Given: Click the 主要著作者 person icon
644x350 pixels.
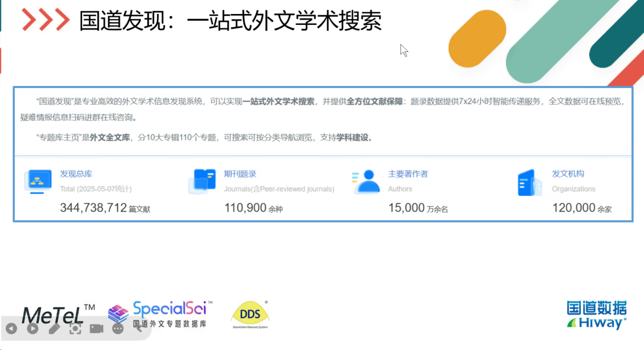Looking at the screenshot, I should 366,182.
